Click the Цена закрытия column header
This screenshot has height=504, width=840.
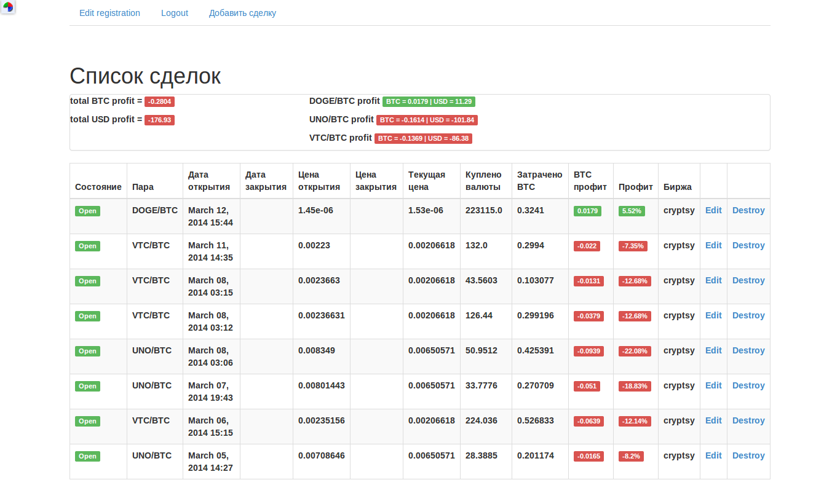376,181
